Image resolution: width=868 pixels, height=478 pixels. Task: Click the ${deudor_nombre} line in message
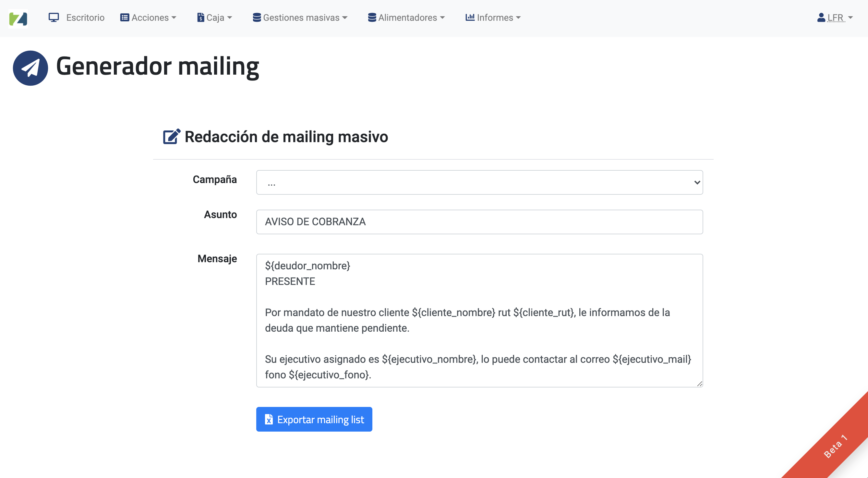[x=307, y=266]
